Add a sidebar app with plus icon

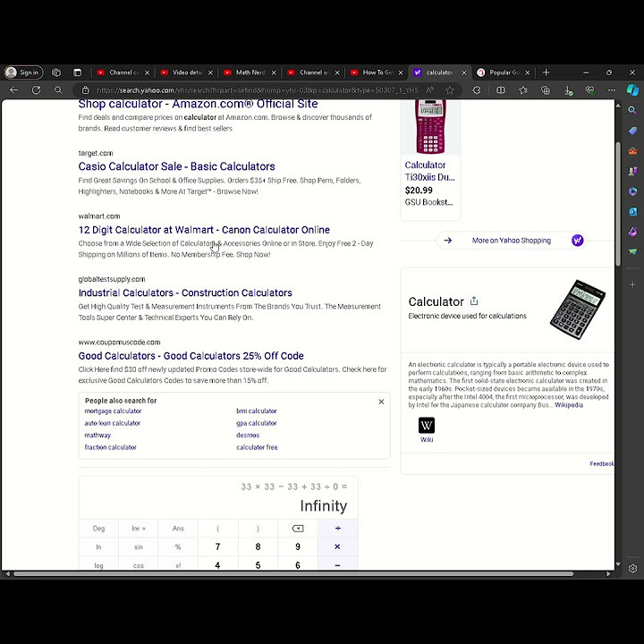[x=632, y=284]
